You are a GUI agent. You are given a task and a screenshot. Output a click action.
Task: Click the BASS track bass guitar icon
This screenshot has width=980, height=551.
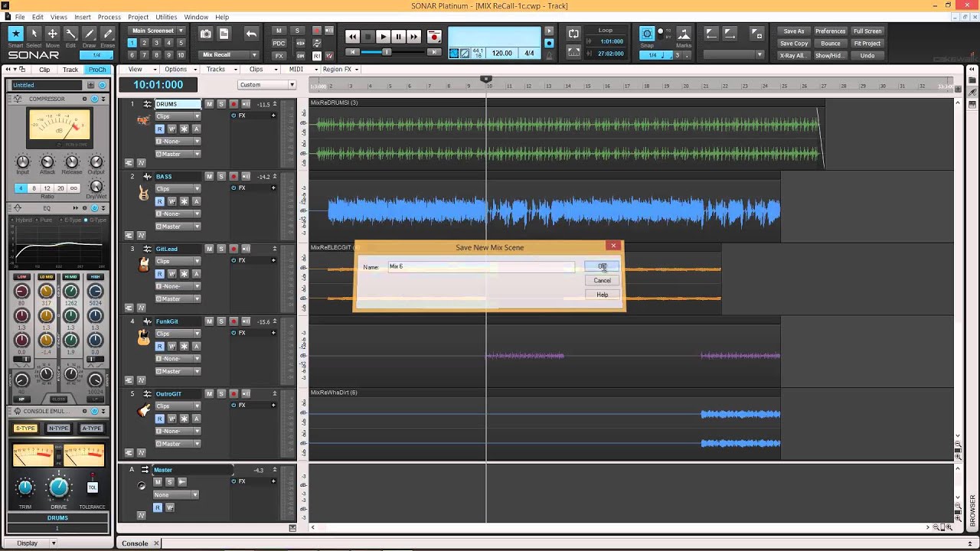click(143, 193)
